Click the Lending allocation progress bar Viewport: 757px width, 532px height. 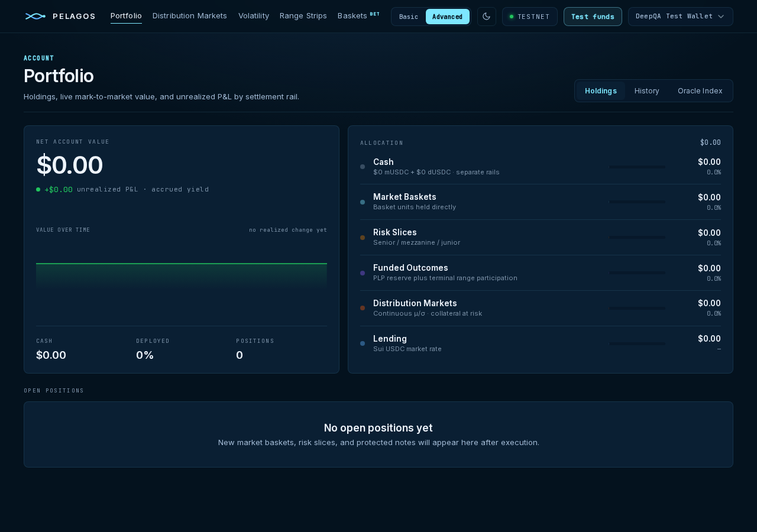tap(638, 343)
